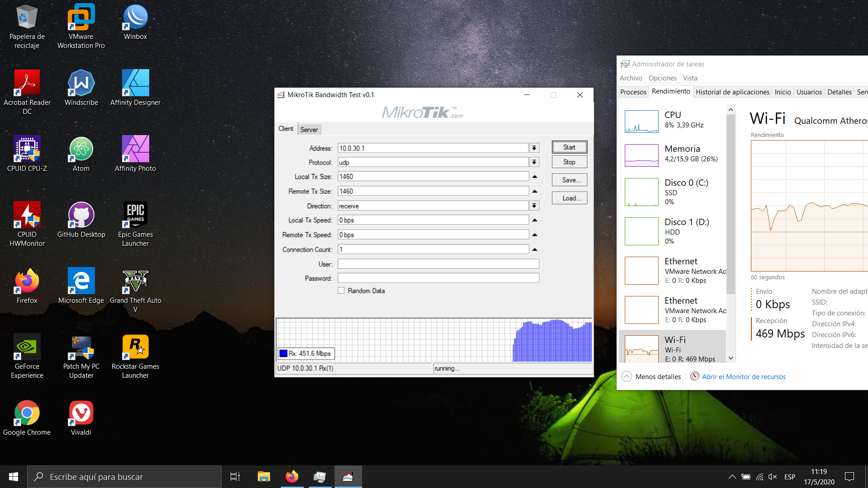
Task: Open File Explorer from taskbar
Action: point(264,477)
